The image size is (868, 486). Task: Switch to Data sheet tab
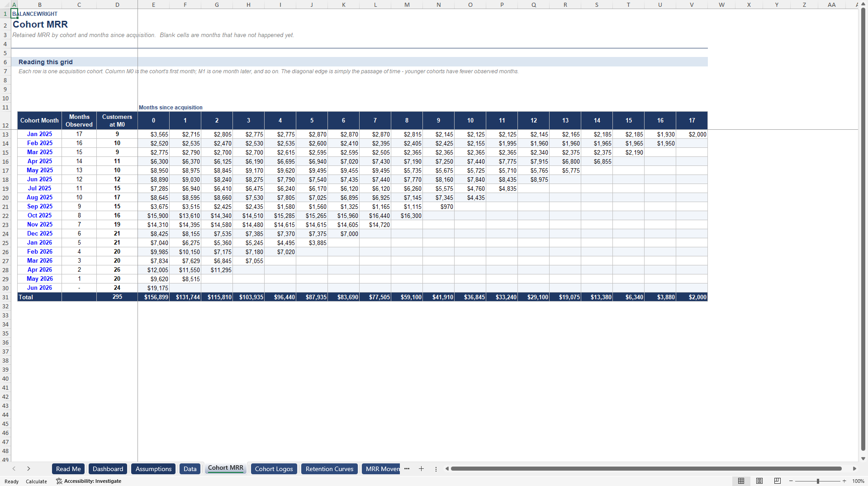(x=190, y=469)
